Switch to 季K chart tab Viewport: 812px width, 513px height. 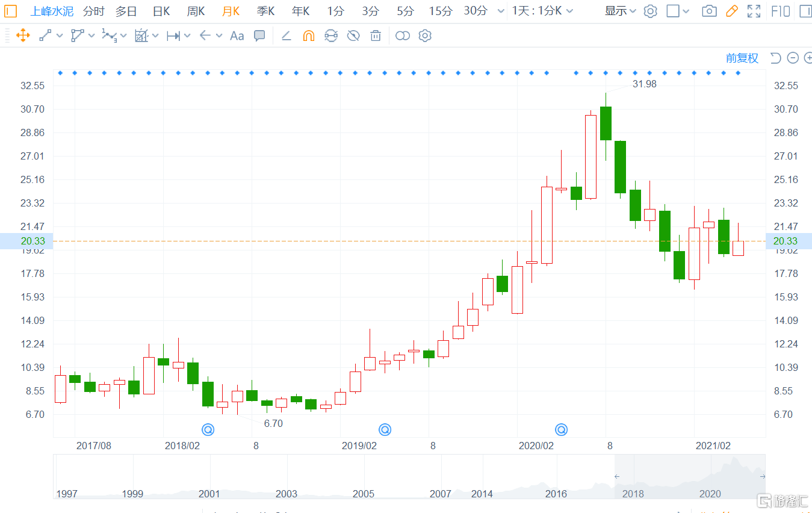pyautogui.click(x=265, y=11)
